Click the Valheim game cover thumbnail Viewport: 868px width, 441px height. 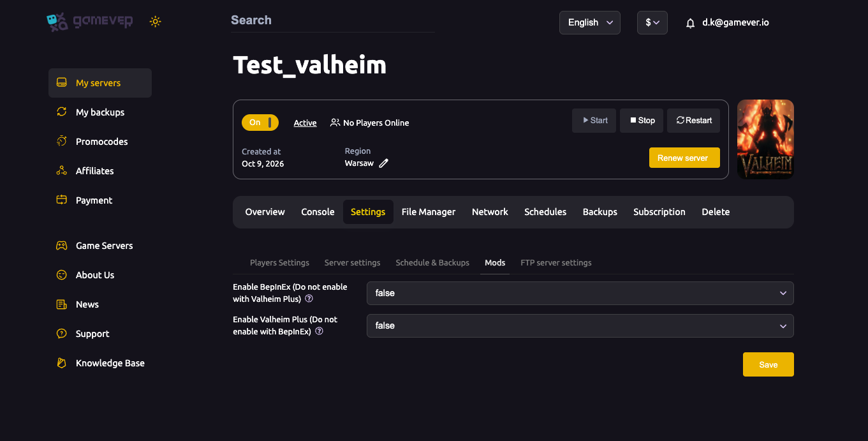coord(765,139)
